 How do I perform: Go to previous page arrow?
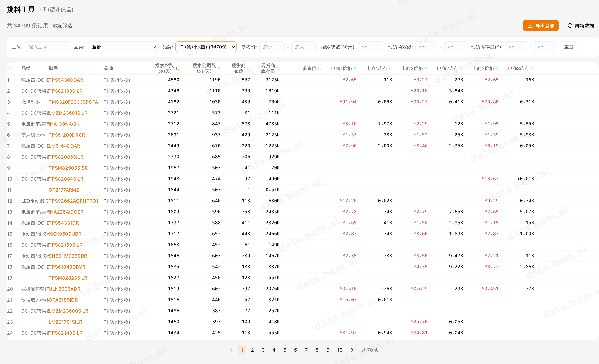pos(231,350)
